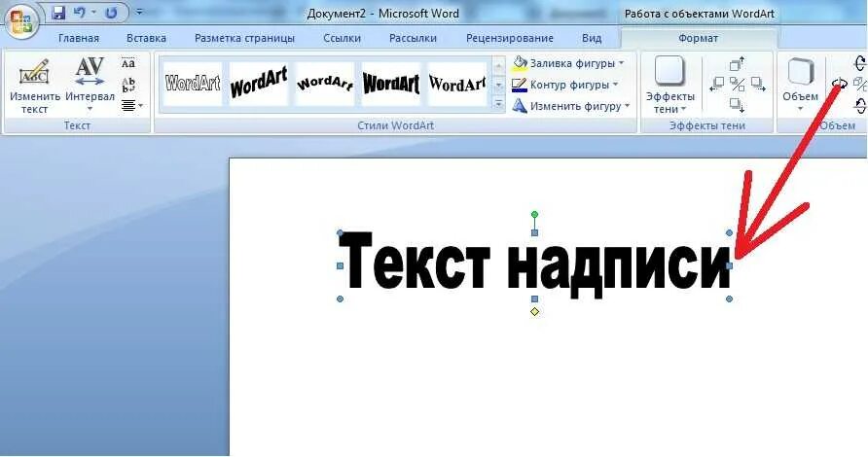Nudge shadow down
868x457 pixels.
(737, 105)
